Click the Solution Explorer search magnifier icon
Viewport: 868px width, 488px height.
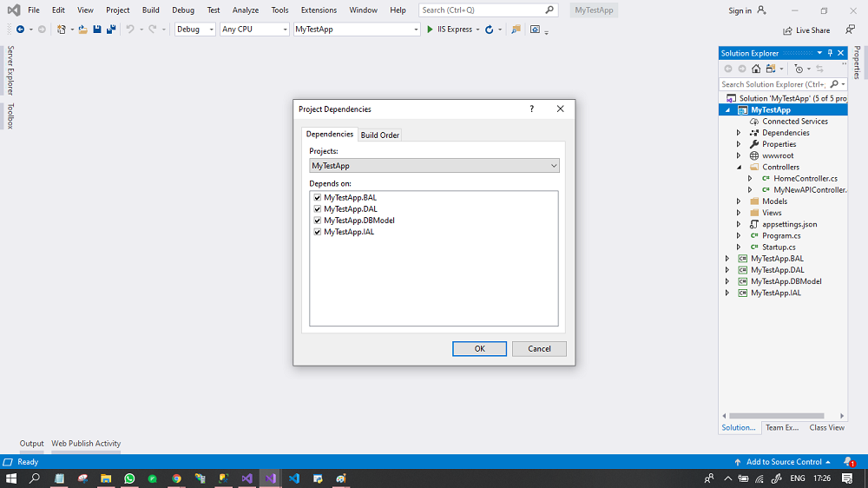(834, 84)
